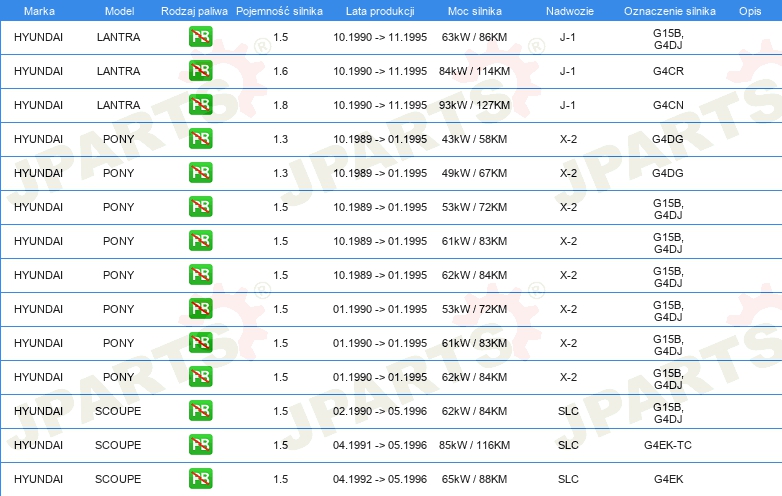The width and height of the screenshot is (782, 496).
Task: Click power value 49kW / 67KM
Action: [474, 173]
